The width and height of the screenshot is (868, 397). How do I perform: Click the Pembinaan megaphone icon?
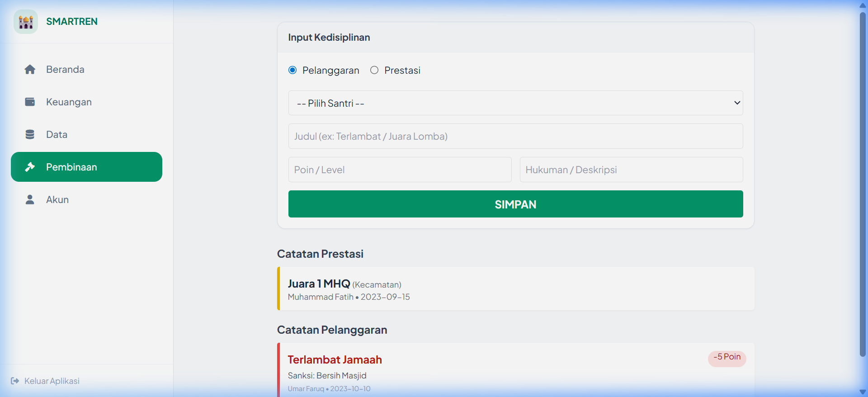(x=30, y=166)
